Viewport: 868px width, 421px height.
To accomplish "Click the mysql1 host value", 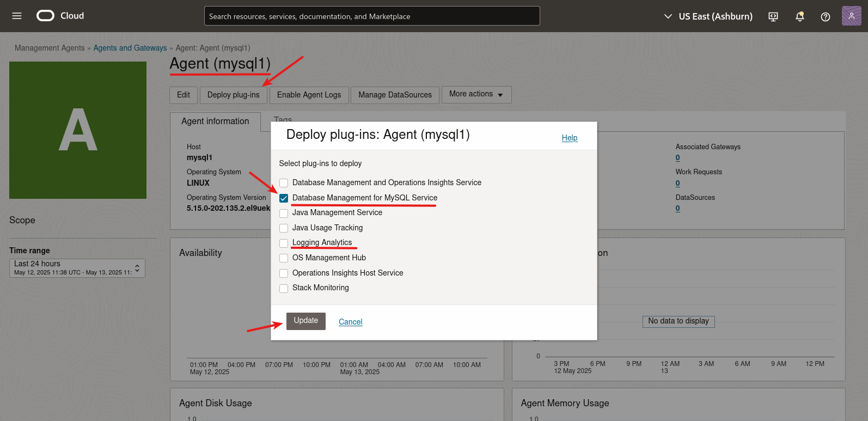I will tap(199, 157).
